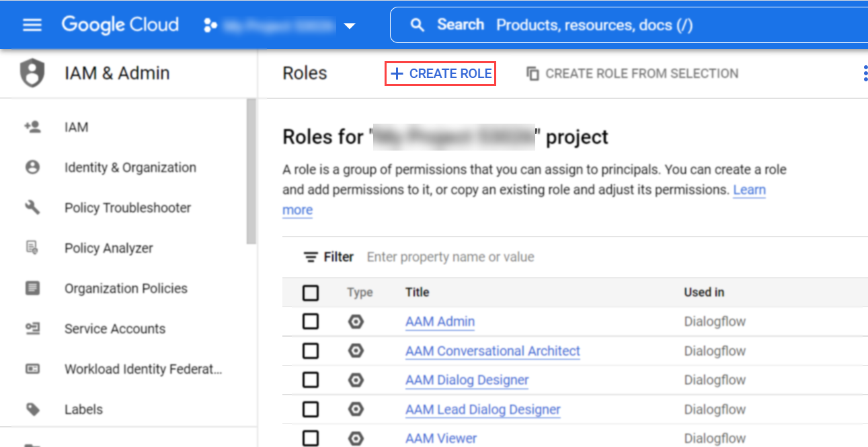
Task: Click the Policy Analyzer icon
Action: 32,248
